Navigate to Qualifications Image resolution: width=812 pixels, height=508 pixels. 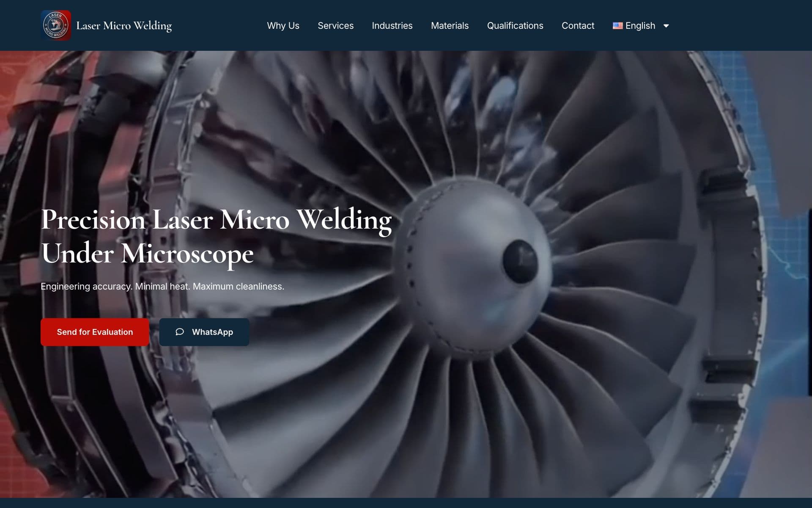pos(515,26)
